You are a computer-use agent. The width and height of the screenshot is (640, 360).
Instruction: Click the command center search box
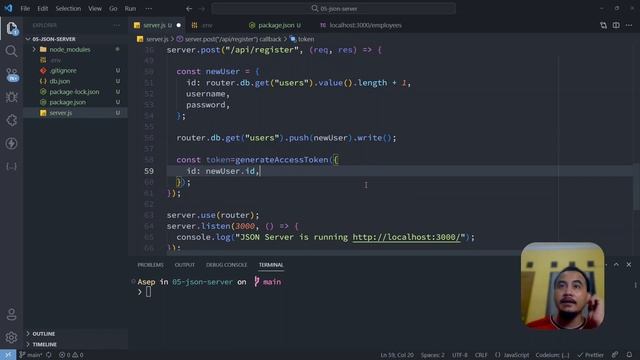pos(333,9)
